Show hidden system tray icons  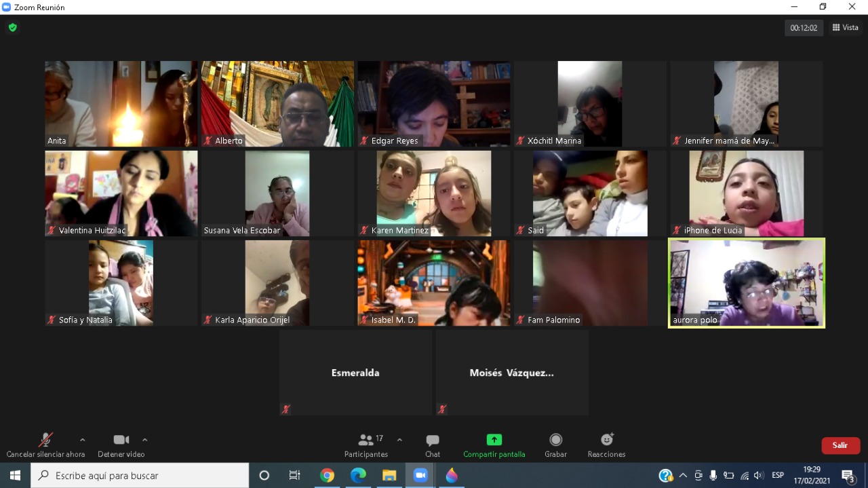[x=683, y=475]
